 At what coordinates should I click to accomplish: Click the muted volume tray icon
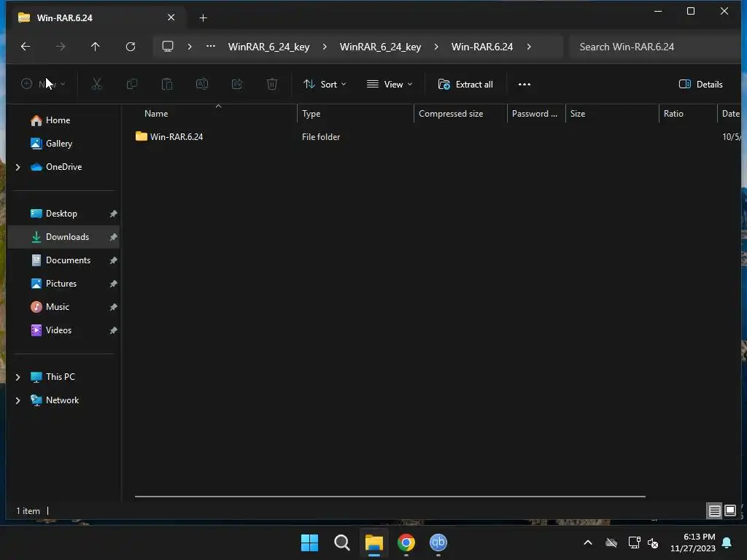click(653, 542)
